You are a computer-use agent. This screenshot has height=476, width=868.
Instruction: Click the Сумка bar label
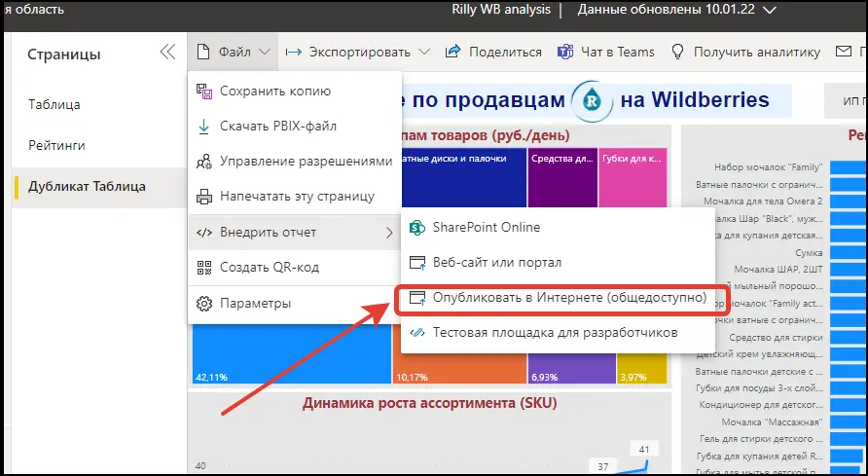[x=809, y=253]
